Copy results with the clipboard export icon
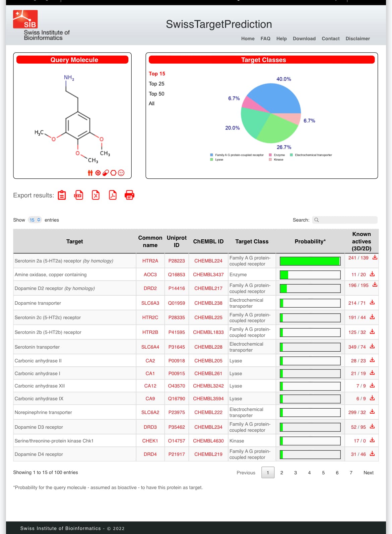 pyautogui.click(x=62, y=195)
